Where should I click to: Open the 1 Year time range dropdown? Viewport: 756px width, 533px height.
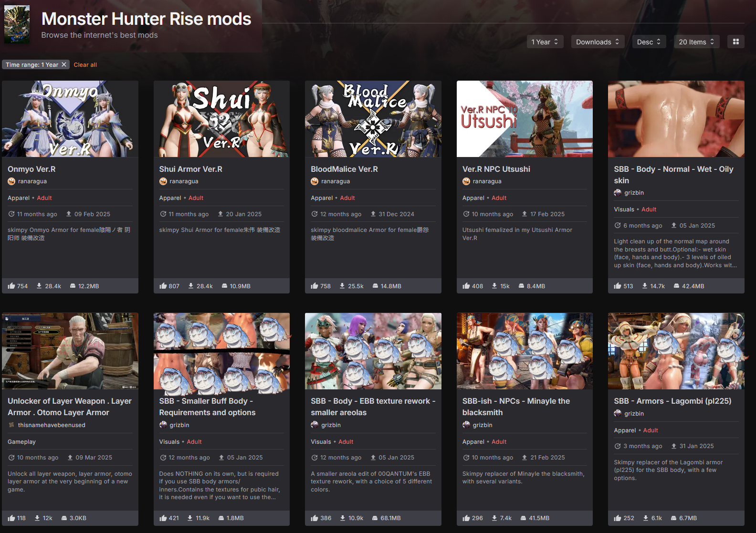(x=545, y=42)
